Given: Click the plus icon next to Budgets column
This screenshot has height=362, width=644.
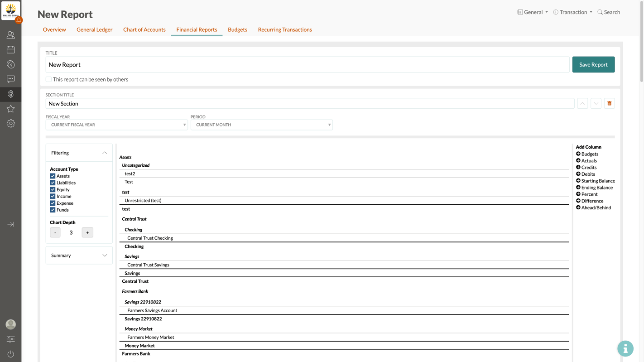Looking at the screenshot, I should [578, 154].
